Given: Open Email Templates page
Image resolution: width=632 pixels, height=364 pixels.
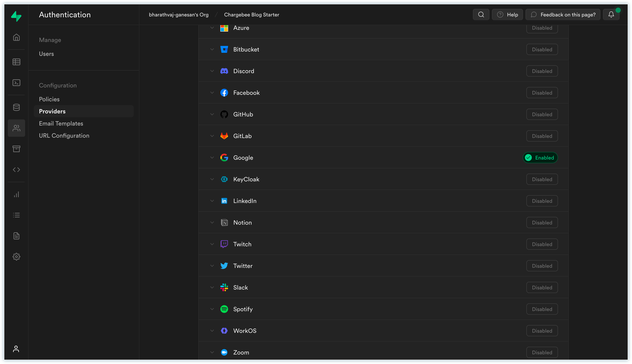Looking at the screenshot, I should tap(61, 123).
